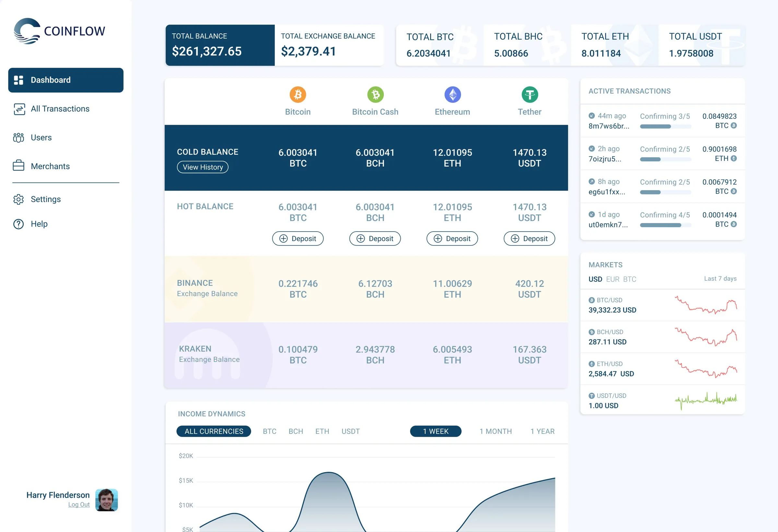This screenshot has height=532, width=778.
Task: Click the Help question mark icon
Action: pyautogui.click(x=19, y=224)
